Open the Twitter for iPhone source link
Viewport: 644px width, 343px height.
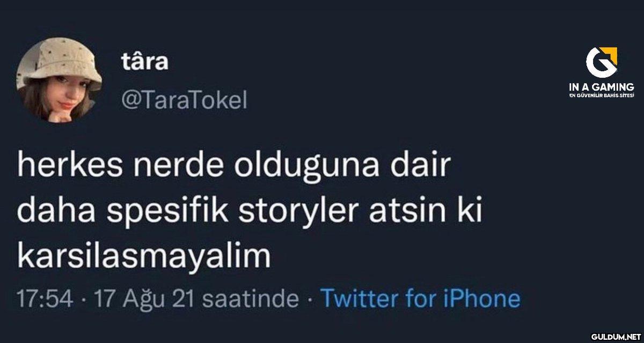coord(420,299)
